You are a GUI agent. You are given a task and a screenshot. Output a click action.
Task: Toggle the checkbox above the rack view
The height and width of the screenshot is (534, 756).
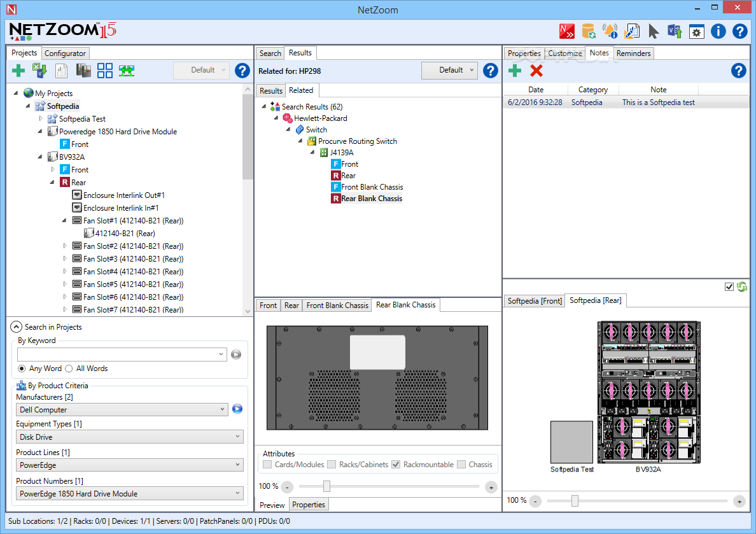coord(729,287)
